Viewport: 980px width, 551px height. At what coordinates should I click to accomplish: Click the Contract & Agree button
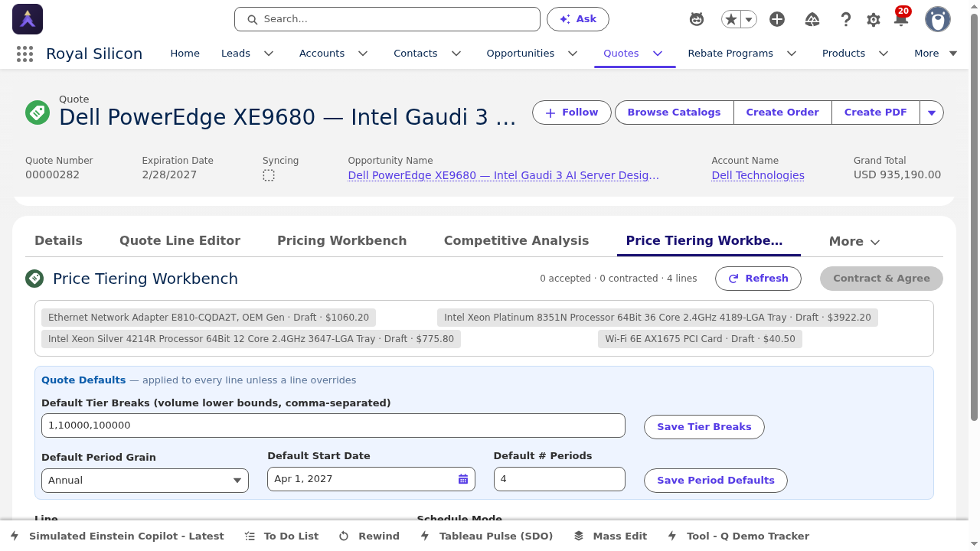point(881,279)
